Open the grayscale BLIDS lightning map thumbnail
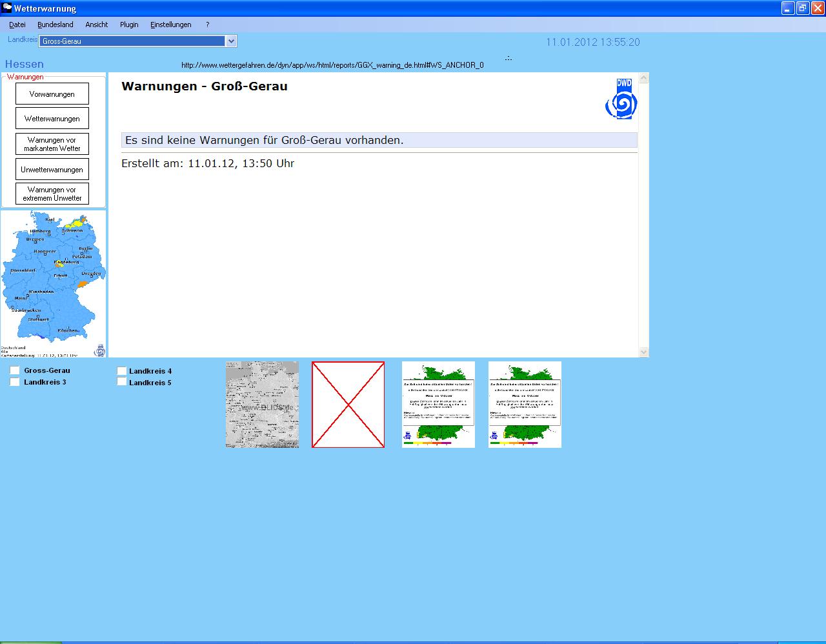This screenshot has width=826, height=644. [x=262, y=405]
